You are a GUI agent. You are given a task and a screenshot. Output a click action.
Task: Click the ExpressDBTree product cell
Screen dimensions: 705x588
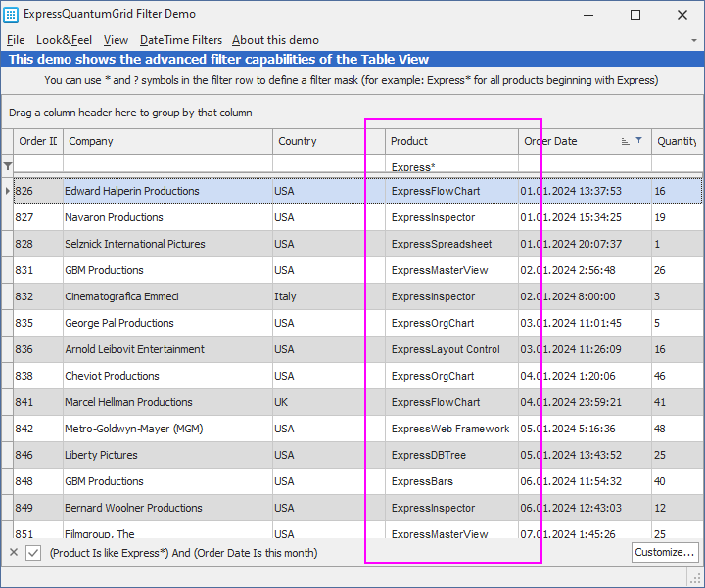click(x=451, y=455)
